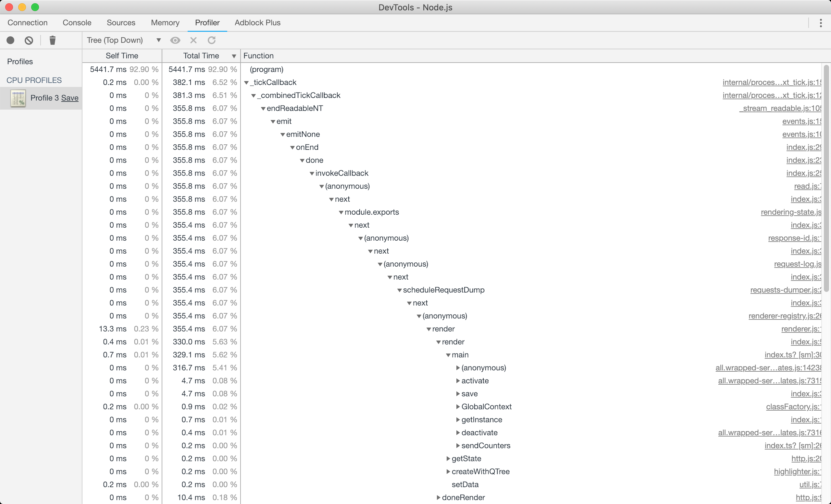
Task: Expand the activate function node
Action: coord(458,381)
